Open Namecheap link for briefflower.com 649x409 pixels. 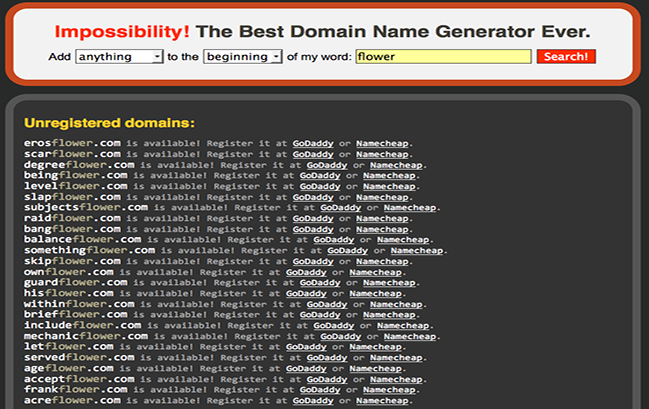point(389,315)
